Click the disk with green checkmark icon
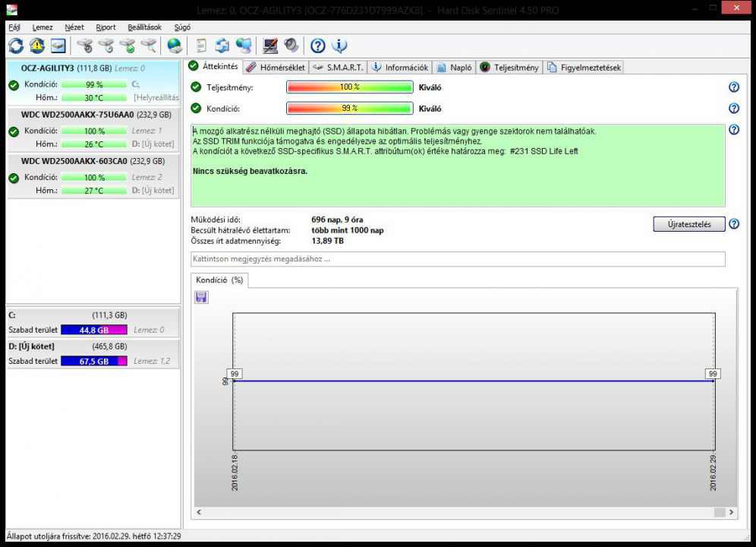The width and height of the screenshot is (756, 547). (x=128, y=46)
